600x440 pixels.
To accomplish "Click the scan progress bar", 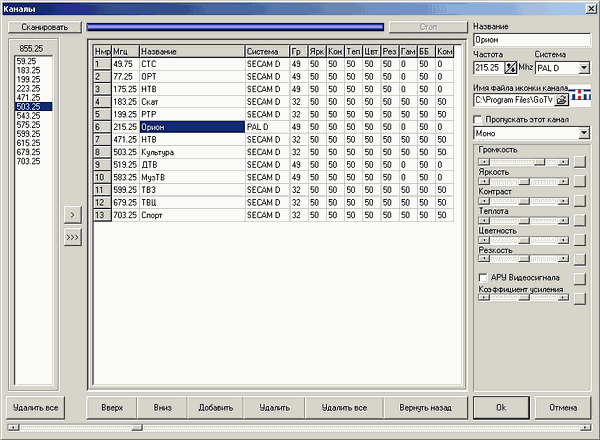I will [235, 27].
